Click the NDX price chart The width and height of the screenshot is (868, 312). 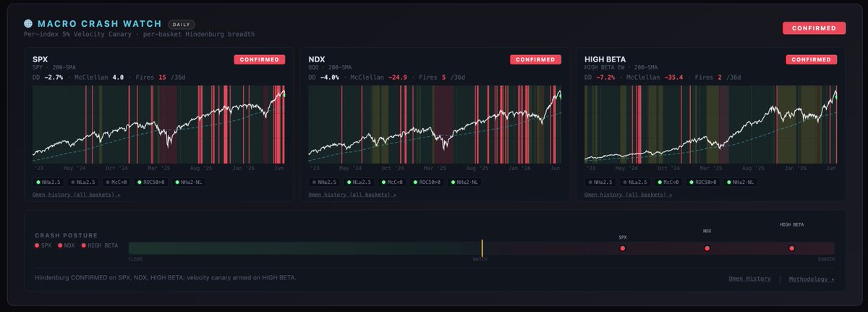[435, 125]
